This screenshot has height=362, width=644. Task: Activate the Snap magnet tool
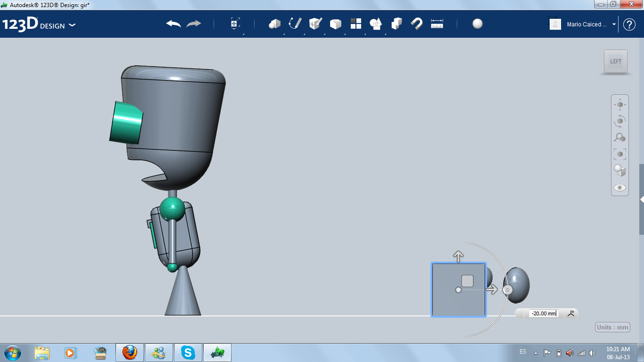(x=417, y=24)
